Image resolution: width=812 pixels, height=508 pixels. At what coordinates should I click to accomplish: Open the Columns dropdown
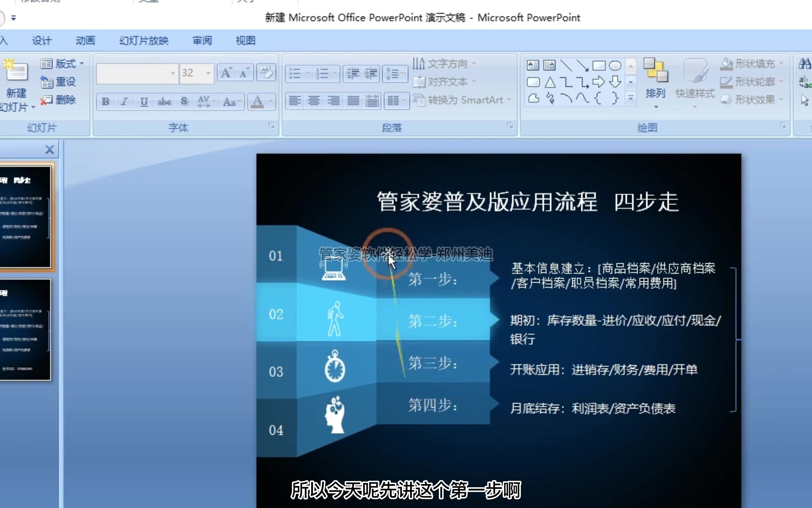click(397, 101)
